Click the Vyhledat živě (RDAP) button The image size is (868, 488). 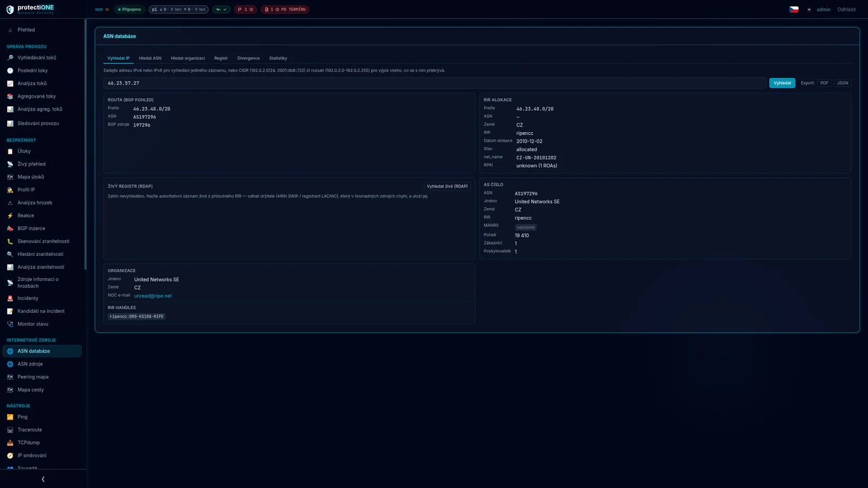(447, 186)
